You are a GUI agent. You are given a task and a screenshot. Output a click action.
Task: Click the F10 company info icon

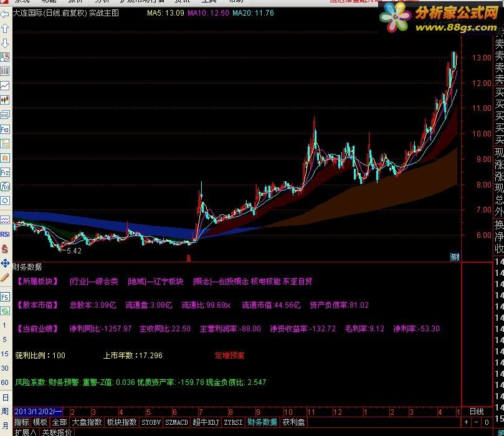[4, 129]
